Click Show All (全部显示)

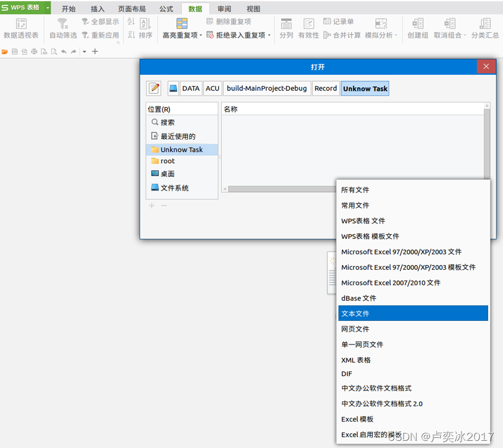[x=100, y=21]
